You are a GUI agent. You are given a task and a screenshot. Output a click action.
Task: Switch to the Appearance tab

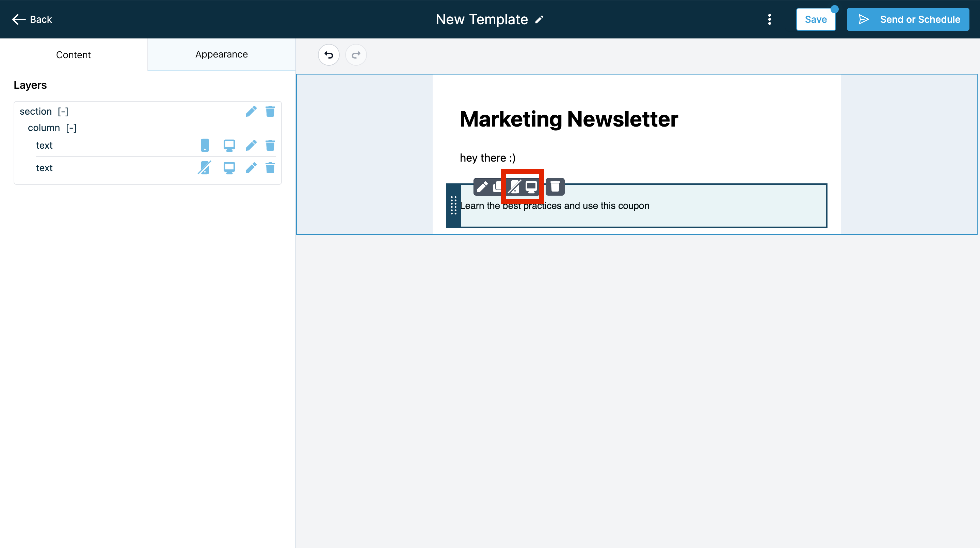pyautogui.click(x=221, y=54)
